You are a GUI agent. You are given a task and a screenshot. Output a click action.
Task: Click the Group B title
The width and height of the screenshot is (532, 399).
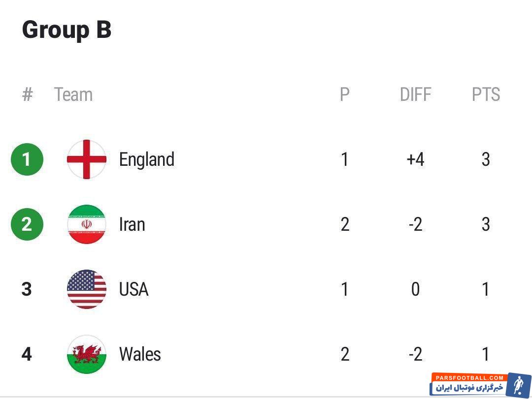[x=66, y=30]
